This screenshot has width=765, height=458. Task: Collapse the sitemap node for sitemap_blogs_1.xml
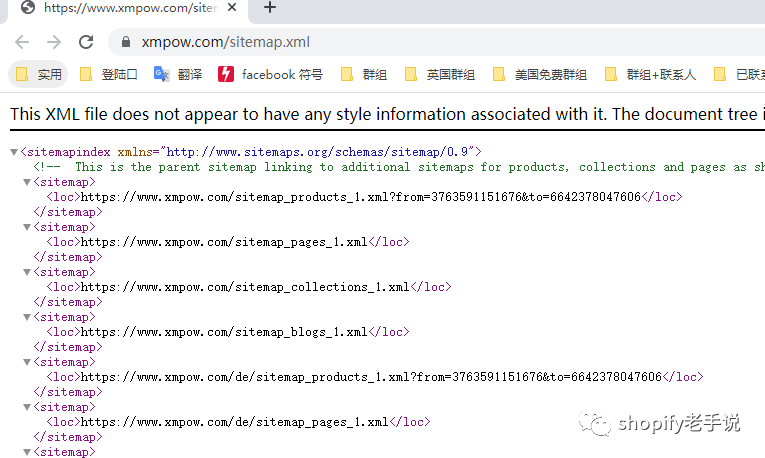(27, 318)
